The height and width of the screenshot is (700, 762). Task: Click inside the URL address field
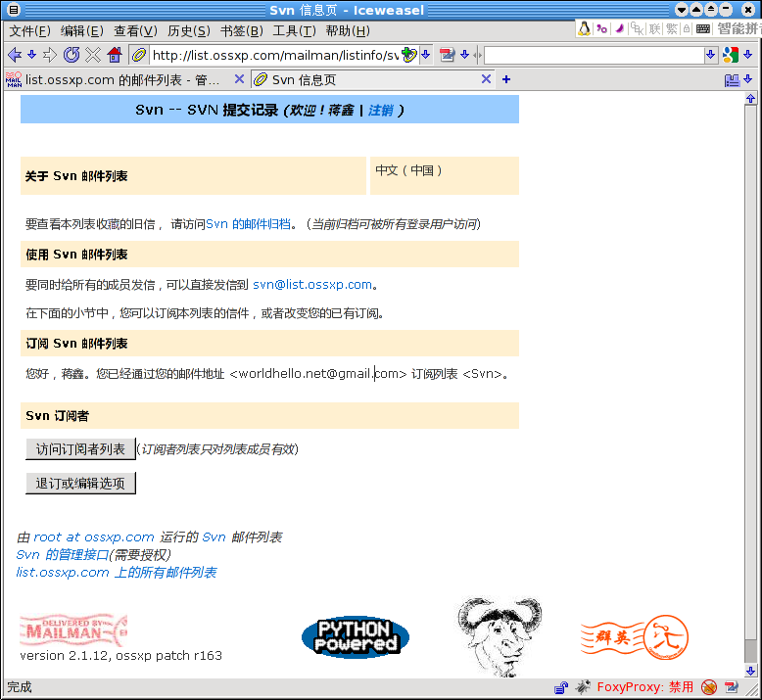pos(274,55)
